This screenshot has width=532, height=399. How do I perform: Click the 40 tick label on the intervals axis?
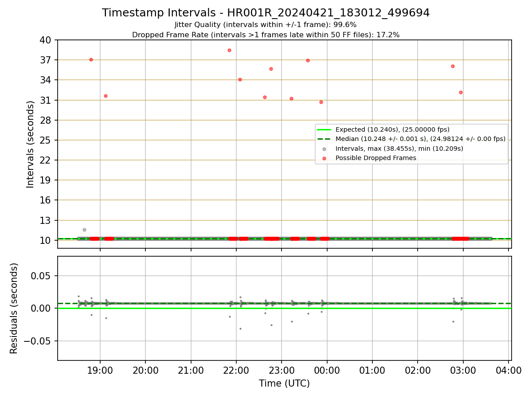[x=46, y=40]
